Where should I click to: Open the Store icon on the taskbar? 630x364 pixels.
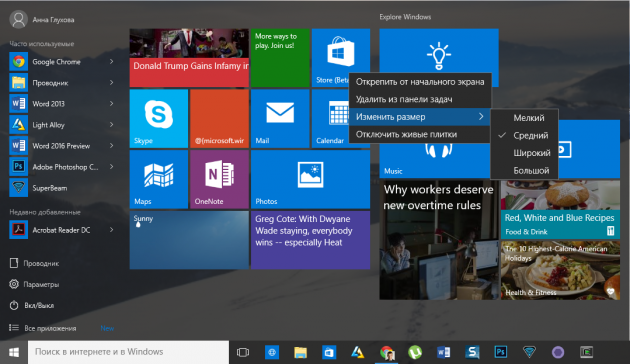(329, 352)
